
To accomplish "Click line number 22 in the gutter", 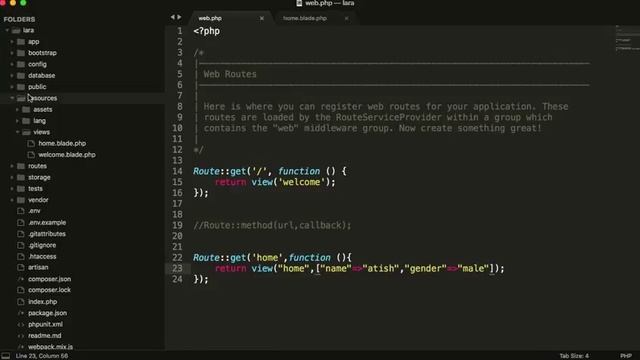I will click(177, 258).
